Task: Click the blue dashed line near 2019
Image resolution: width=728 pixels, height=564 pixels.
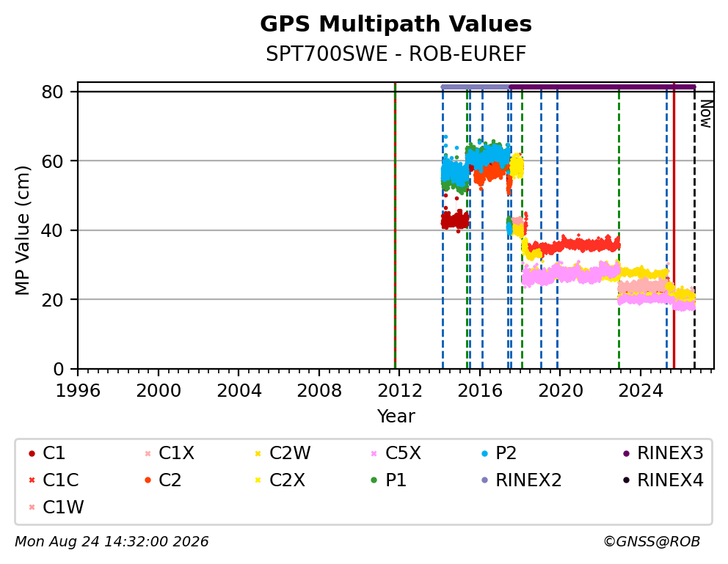Action: click(x=541, y=227)
